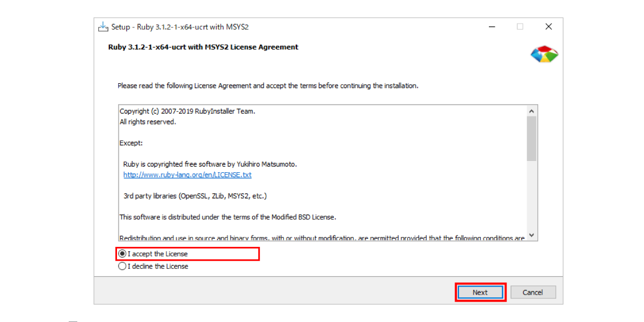This screenshot has width=644, height=322.
Task: Click the "Except:" line in license
Action: pyautogui.click(x=131, y=143)
